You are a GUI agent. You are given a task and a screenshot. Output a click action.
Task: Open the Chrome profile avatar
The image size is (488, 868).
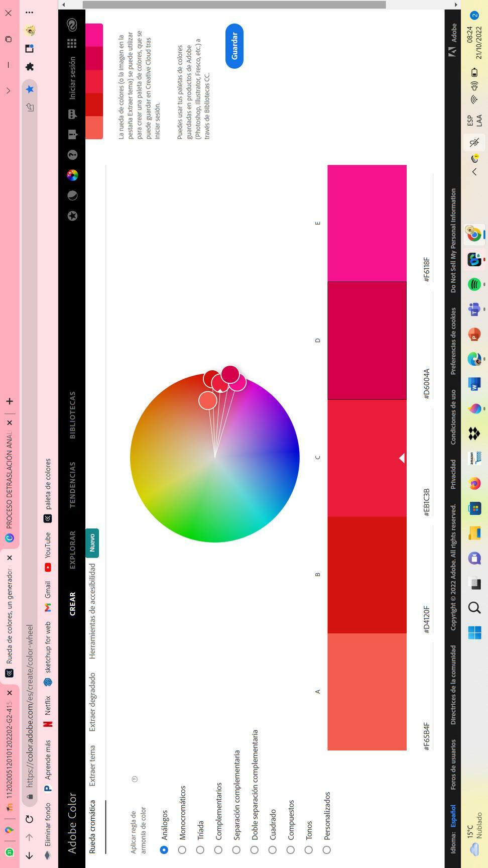[30, 31]
